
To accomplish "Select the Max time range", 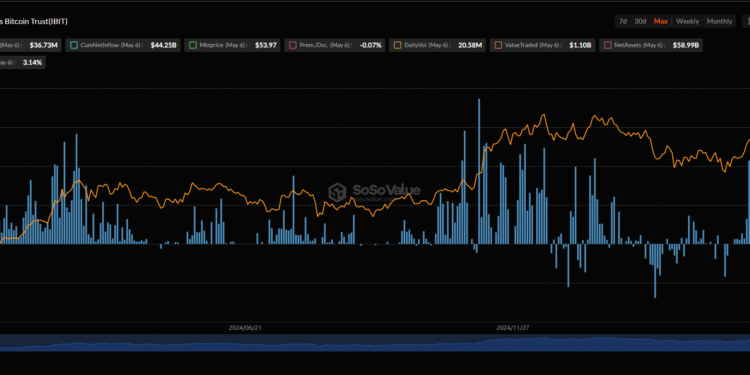I will click(661, 21).
